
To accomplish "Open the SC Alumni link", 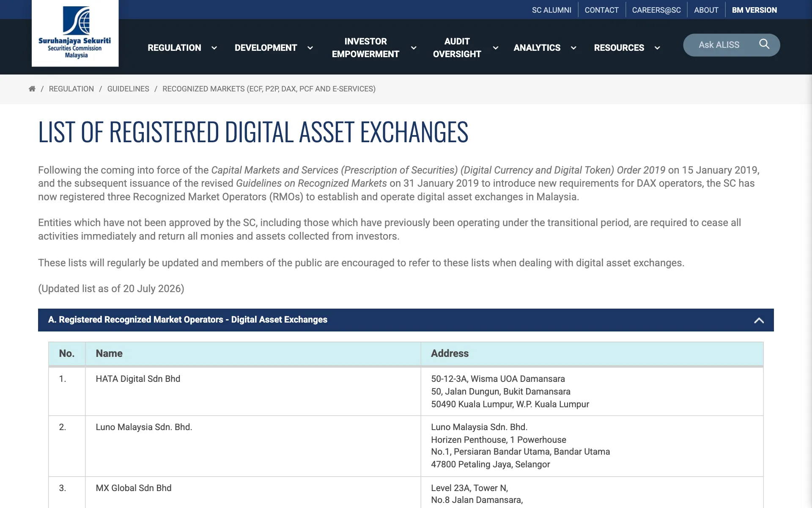I will (551, 10).
